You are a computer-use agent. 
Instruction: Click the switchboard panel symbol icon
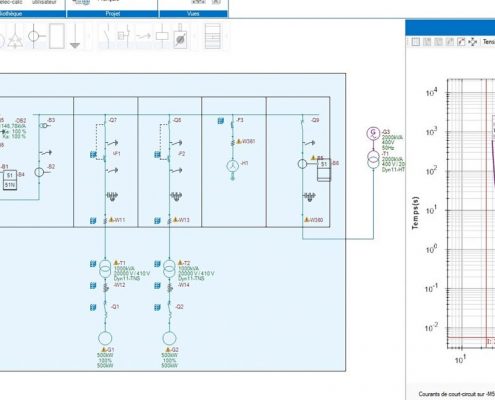click(213, 36)
